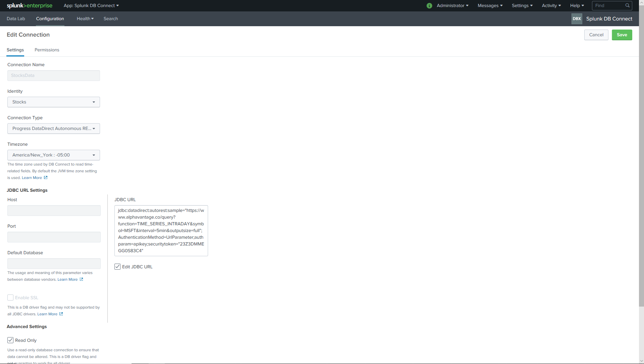Switch to the Permissions tab
Screen dimensions: 644x364
[x=47, y=50]
